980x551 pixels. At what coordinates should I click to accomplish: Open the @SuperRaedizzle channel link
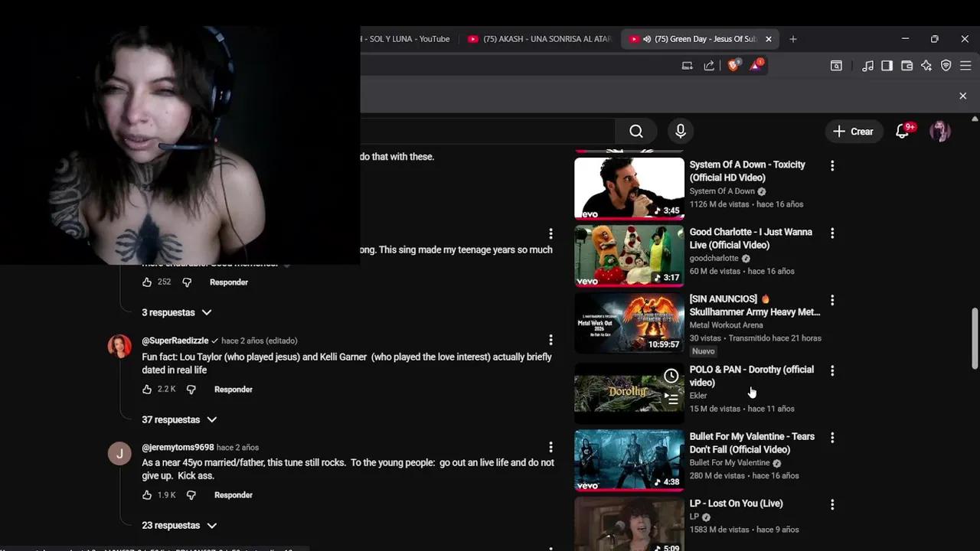(175, 341)
